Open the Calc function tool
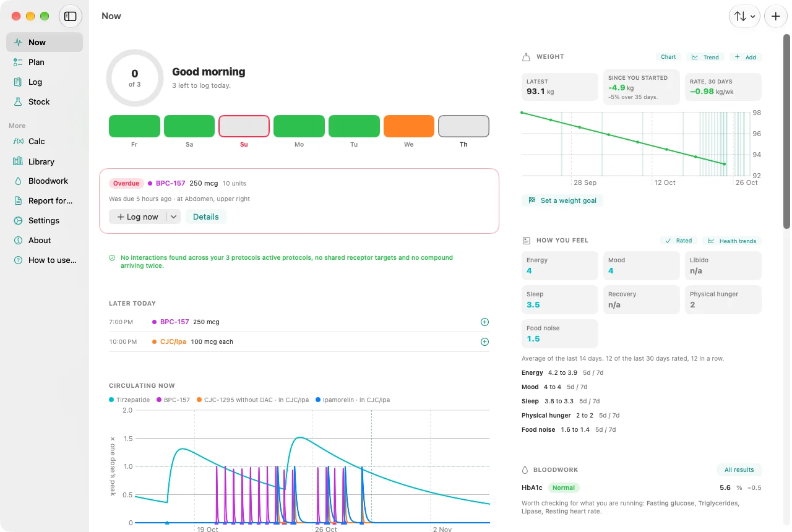 click(45, 141)
